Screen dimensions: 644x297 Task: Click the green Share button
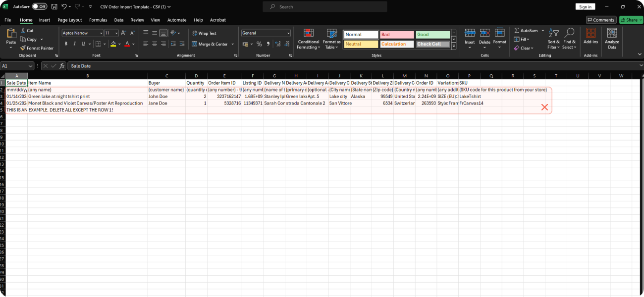point(631,20)
